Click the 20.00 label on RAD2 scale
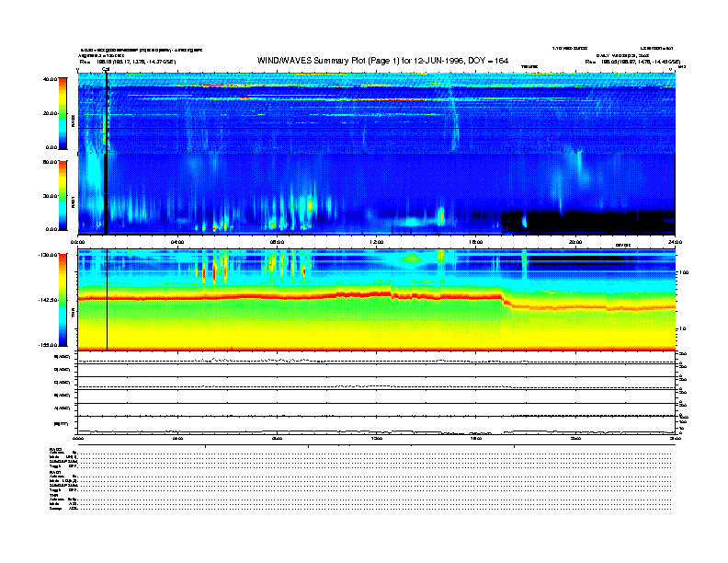The image size is (728, 563). 50,113
